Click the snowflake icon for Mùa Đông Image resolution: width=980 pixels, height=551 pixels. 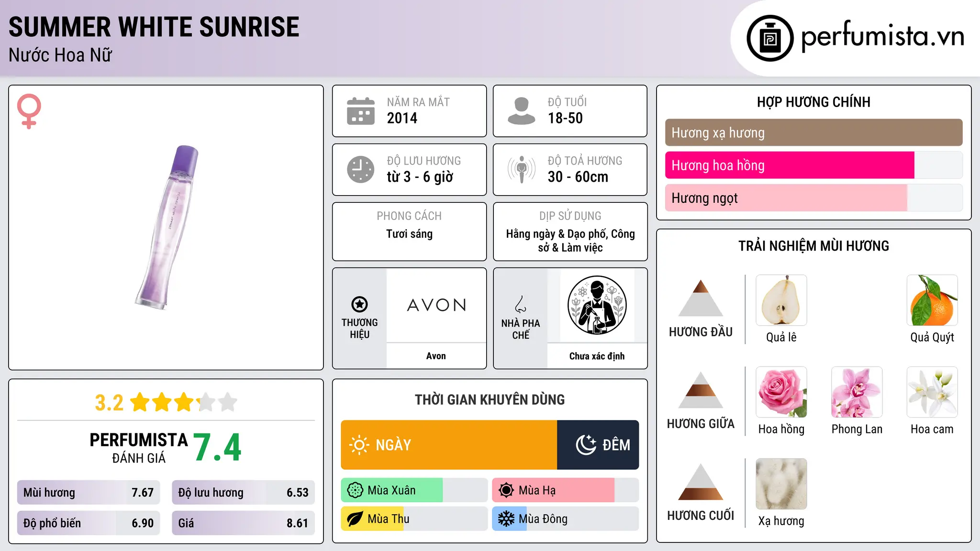(x=506, y=519)
